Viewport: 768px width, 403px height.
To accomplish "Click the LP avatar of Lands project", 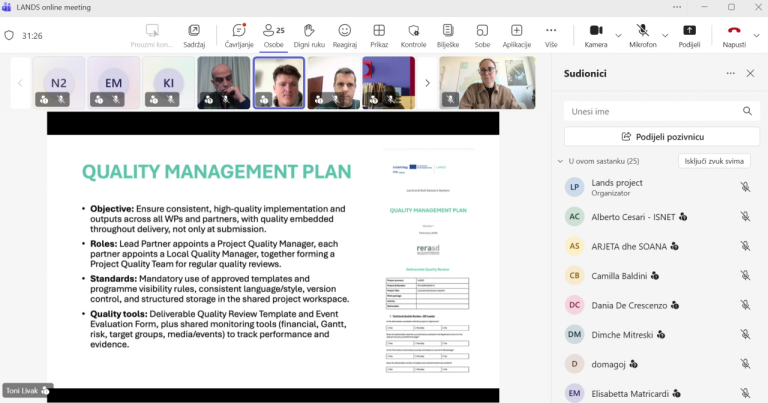I will pos(575,187).
